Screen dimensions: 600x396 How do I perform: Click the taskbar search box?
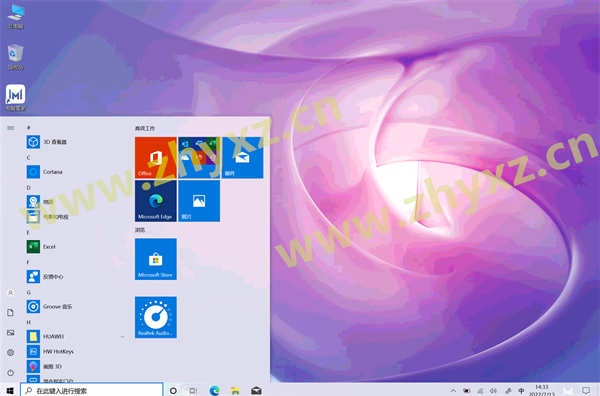click(x=92, y=390)
